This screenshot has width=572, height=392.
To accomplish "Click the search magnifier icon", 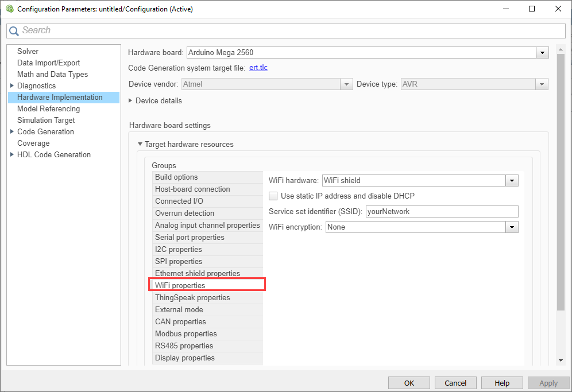I will (14, 30).
